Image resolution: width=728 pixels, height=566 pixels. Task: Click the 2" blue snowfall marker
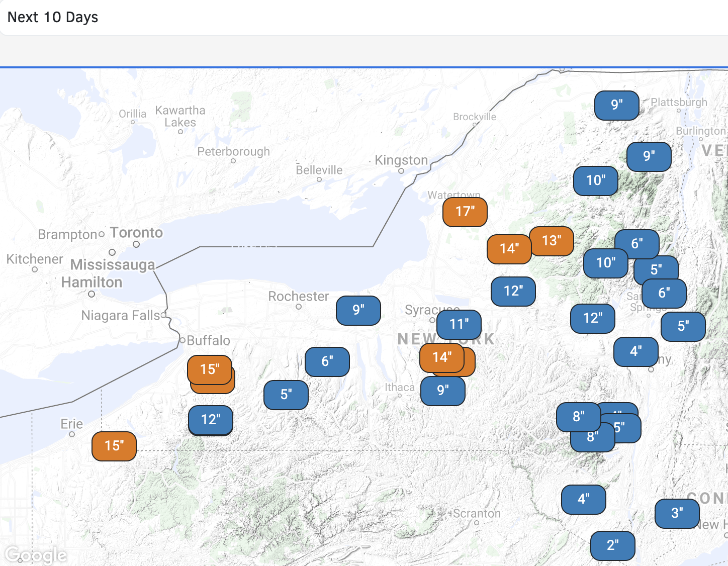pos(612,545)
